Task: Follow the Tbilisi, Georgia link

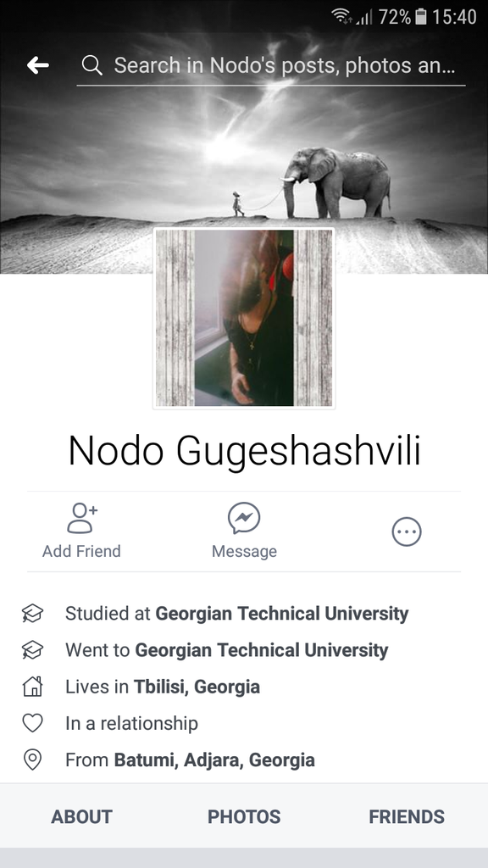Action: click(x=197, y=687)
